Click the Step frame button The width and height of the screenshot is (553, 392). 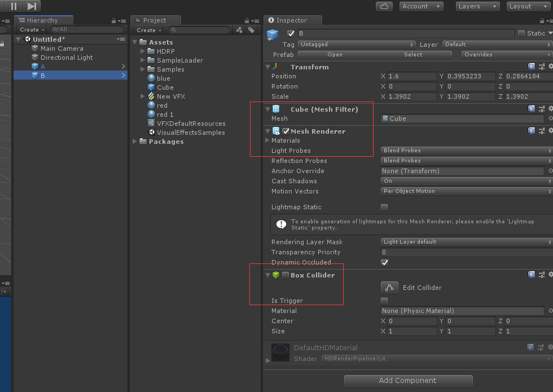coord(30,6)
